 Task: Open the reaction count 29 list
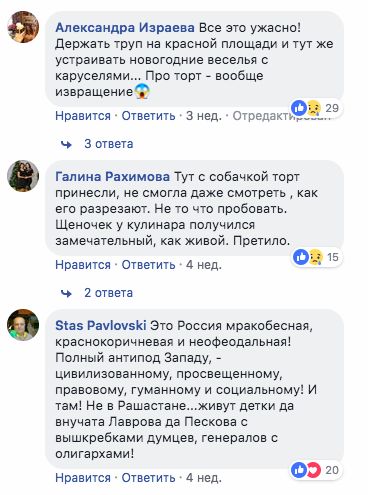pos(332,108)
